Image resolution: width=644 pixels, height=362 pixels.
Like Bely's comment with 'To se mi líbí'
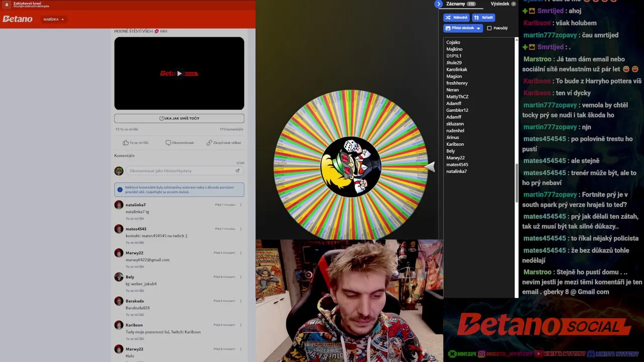tap(135, 291)
